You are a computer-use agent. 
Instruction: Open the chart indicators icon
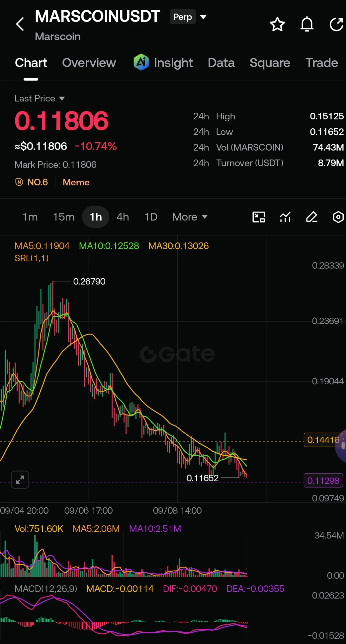point(285,217)
